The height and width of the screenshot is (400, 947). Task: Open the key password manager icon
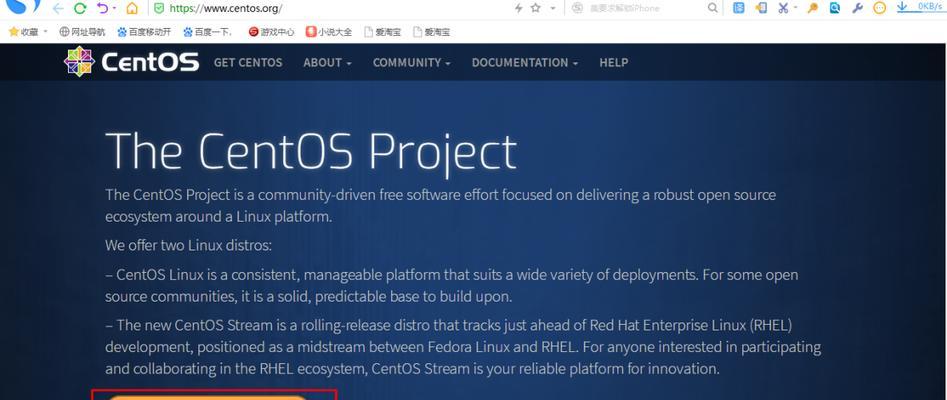tap(812, 8)
